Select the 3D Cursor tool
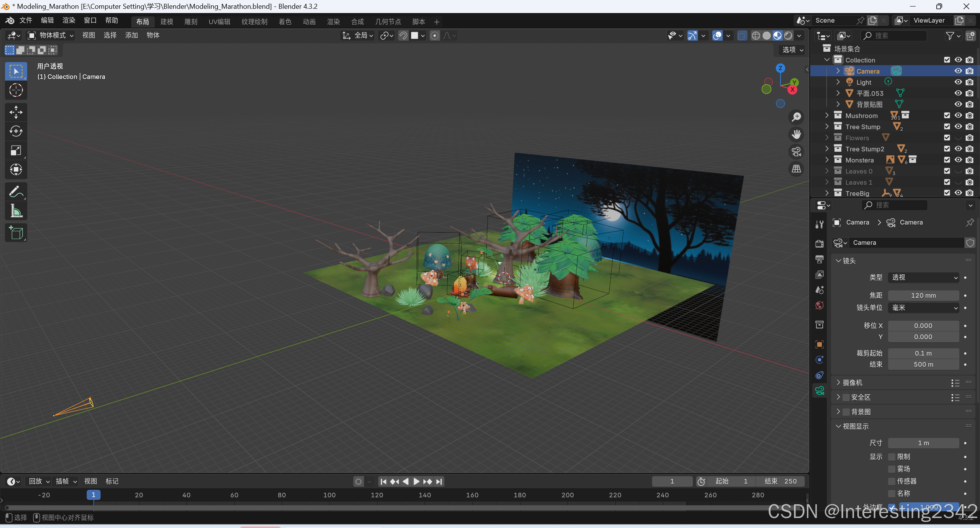The image size is (980, 528). tap(16, 90)
